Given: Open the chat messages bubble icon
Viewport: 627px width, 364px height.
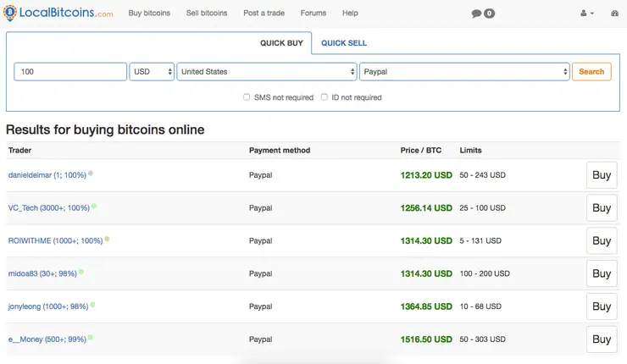Looking at the screenshot, I should click(x=476, y=14).
